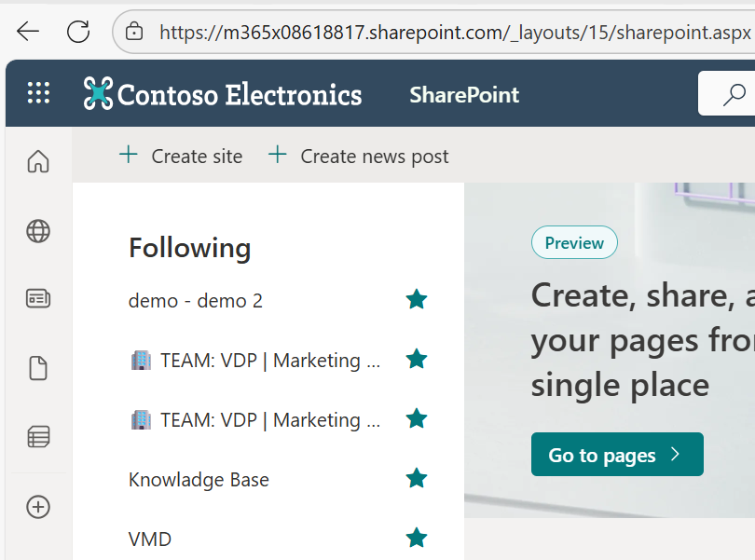This screenshot has width=755, height=560.
Task: Unfollow demo - demo 2 via its star
Action: [x=417, y=299]
